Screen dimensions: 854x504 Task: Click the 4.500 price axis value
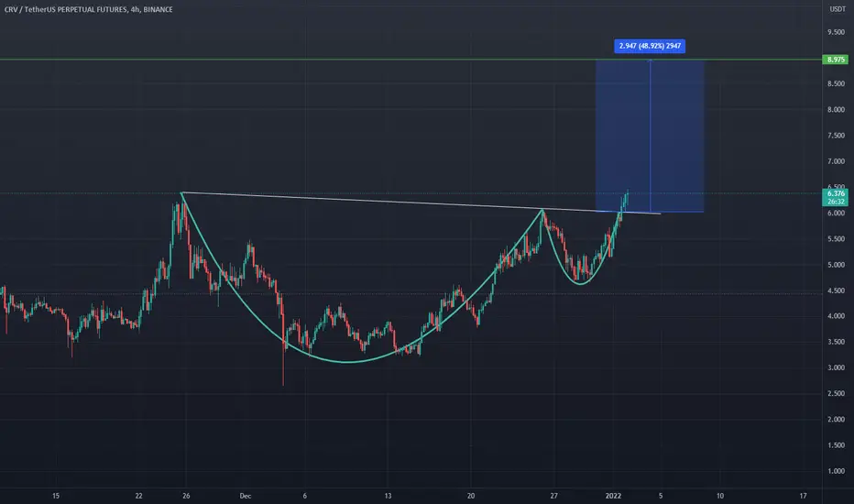coord(836,290)
